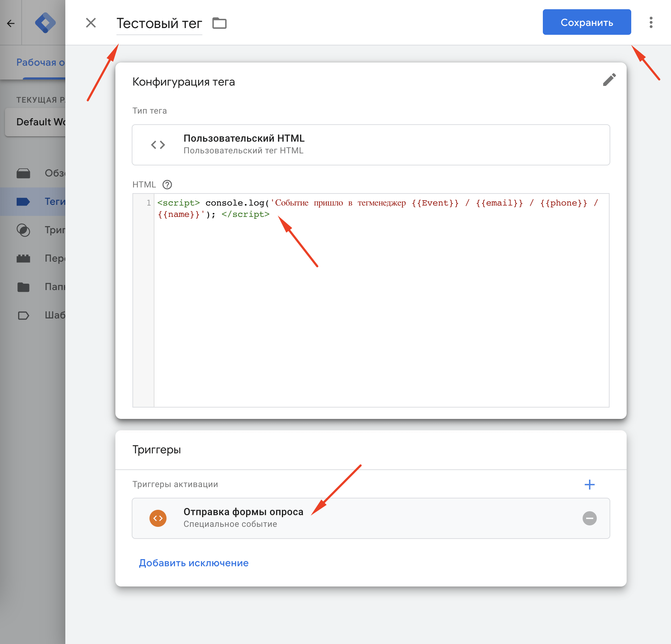Click the orange custom event trigger icon
671x644 pixels.
point(158,518)
